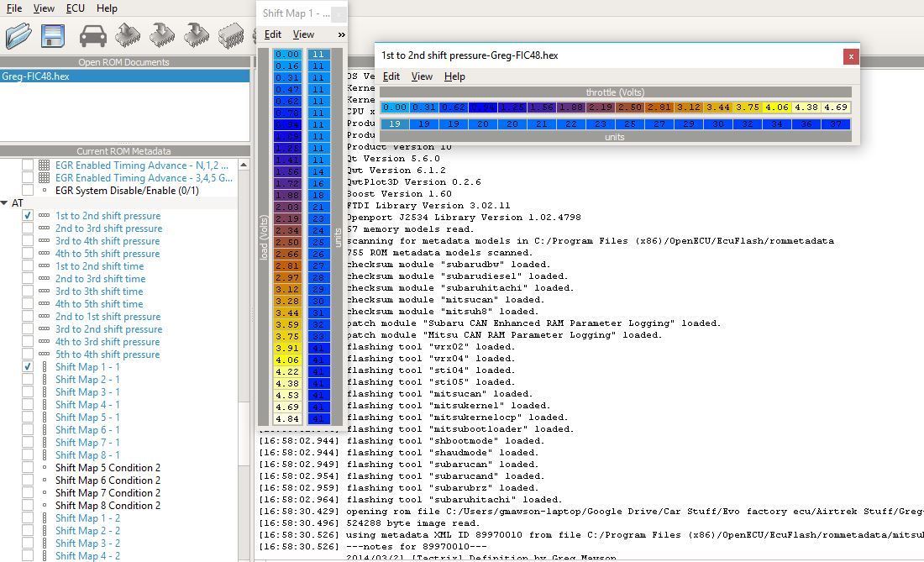Click the open ROM folder icon
Image resolution: width=924 pixels, height=562 pixels.
pyautogui.click(x=18, y=36)
